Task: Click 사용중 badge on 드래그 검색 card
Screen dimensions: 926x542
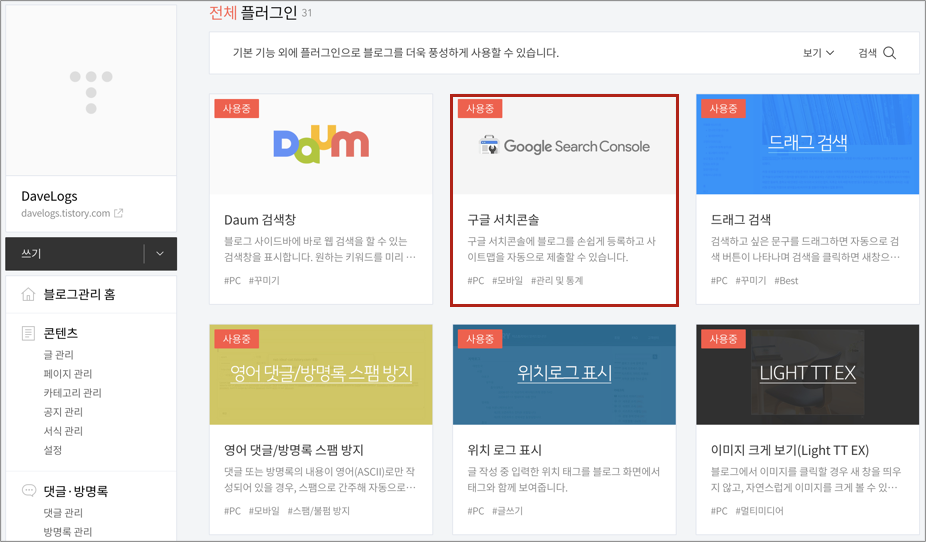Action: 723,109
